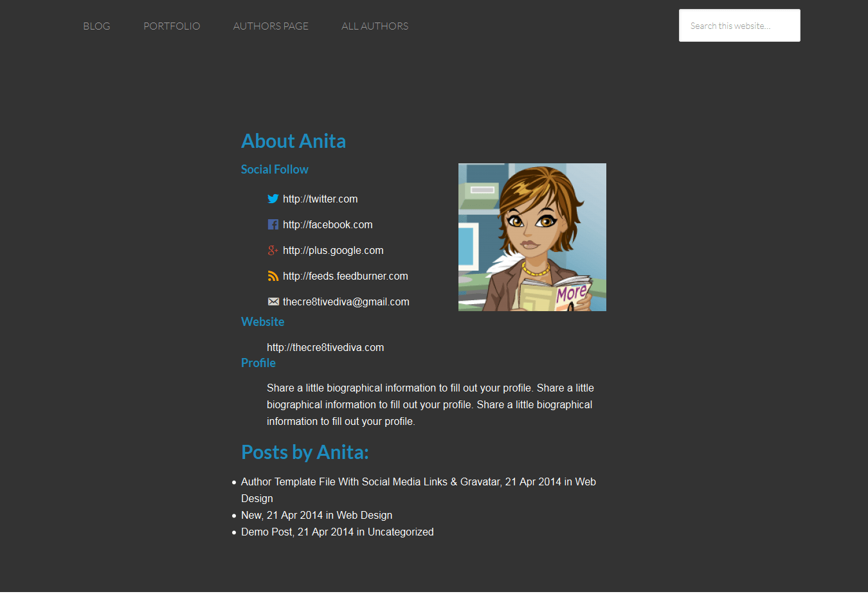Open the BLOG menu item
The width and height of the screenshot is (868, 594).
click(96, 26)
